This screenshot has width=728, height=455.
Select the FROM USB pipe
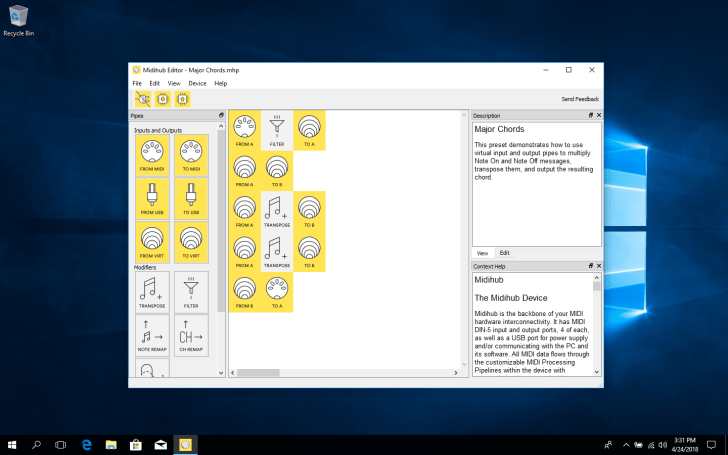click(x=152, y=199)
